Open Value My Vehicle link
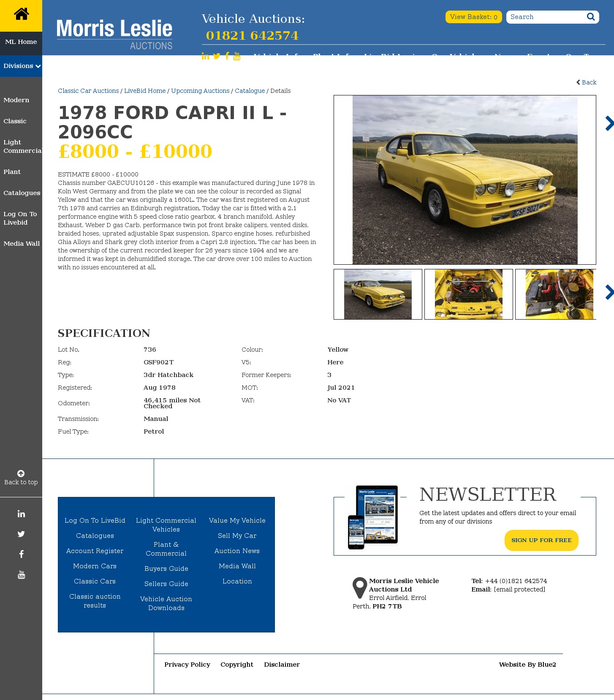 click(237, 521)
